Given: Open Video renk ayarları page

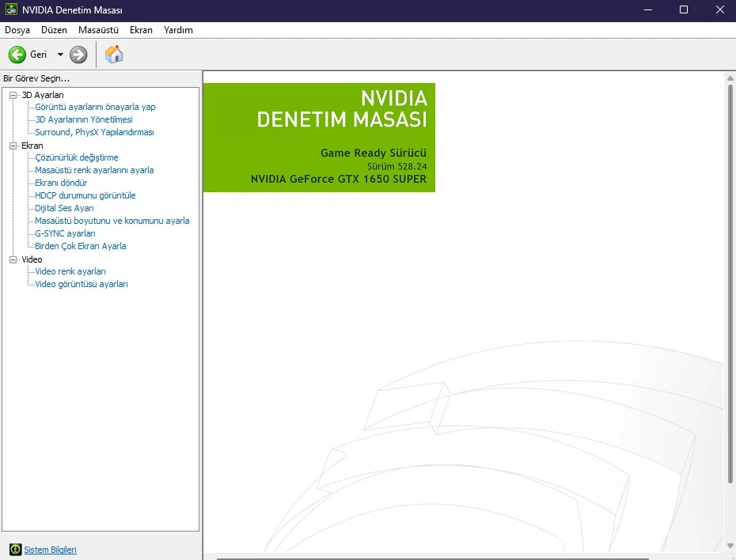Looking at the screenshot, I should (70, 271).
